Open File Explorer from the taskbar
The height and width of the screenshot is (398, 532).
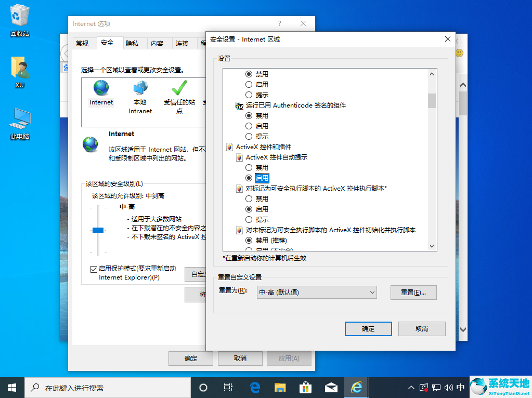click(280, 387)
